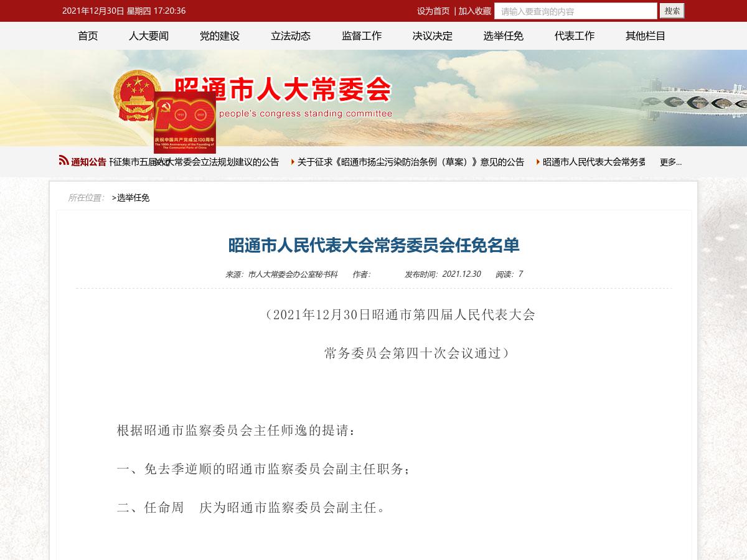Open the 代表工作 menu item
This screenshot has width=747, height=560.
[x=575, y=36]
